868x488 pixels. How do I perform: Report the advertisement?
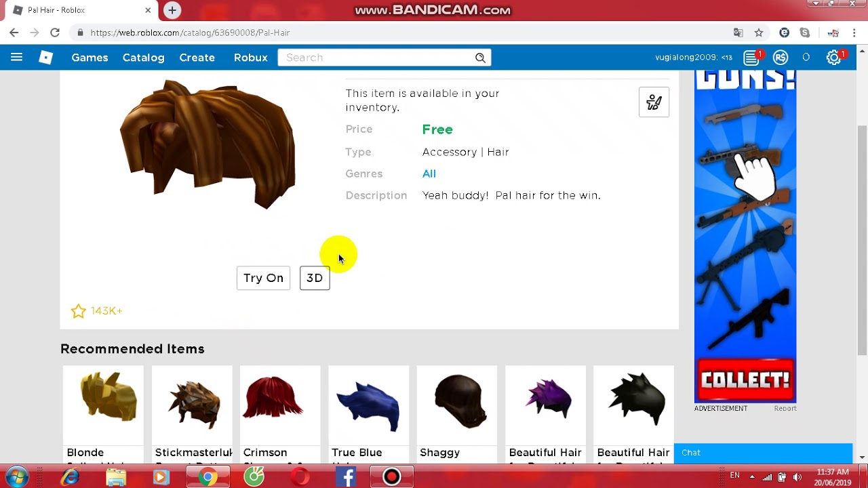pos(785,409)
